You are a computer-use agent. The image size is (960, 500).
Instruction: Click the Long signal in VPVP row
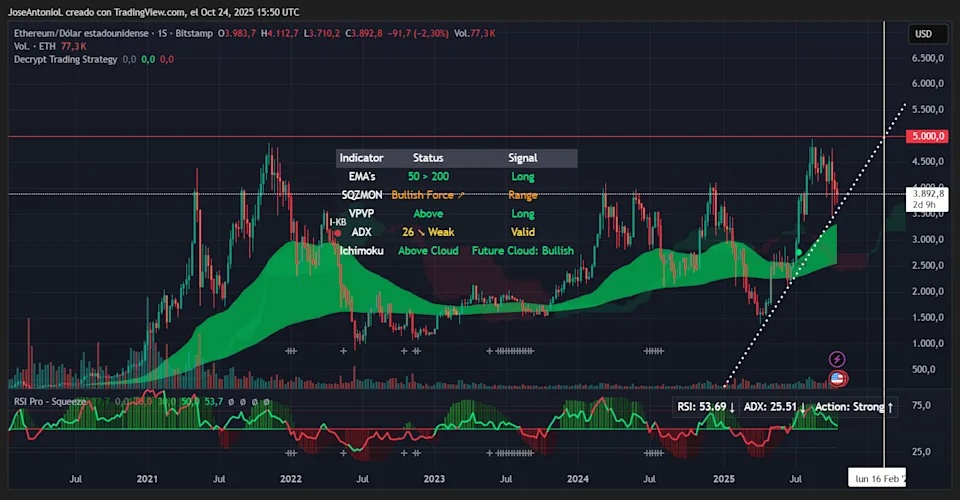pos(523,214)
